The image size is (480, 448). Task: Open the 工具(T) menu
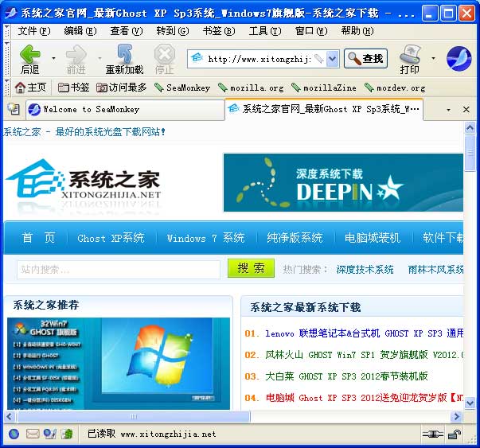(x=265, y=31)
